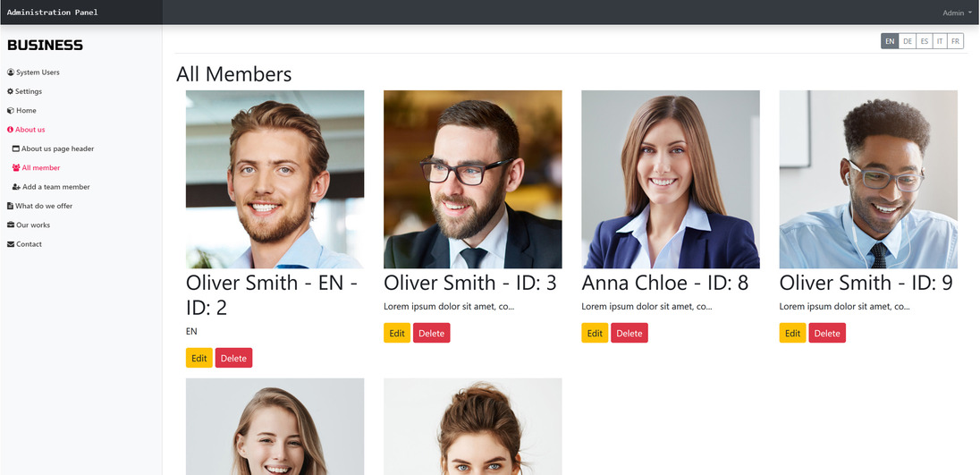Delete Oliver Smith member ID 3
This screenshot has height=475, width=980.
[x=431, y=333]
